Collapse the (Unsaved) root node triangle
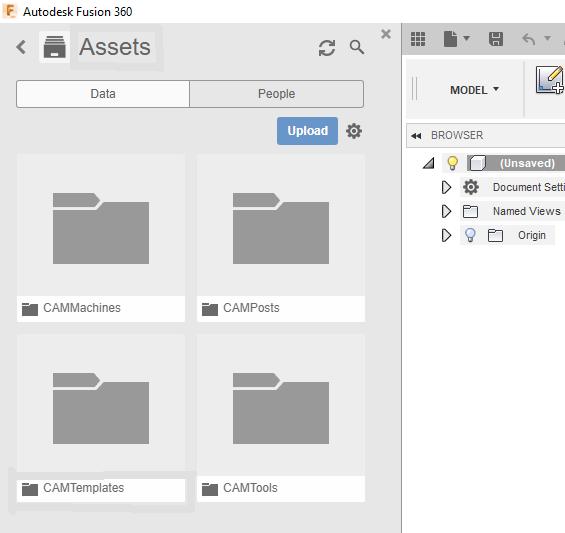The width and height of the screenshot is (565, 533). pyautogui.click(x=429, y=163)
